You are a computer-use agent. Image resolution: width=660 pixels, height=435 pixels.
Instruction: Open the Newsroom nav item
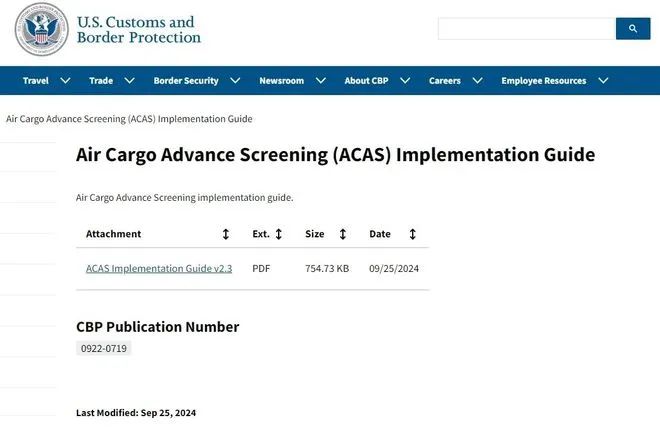282,80
